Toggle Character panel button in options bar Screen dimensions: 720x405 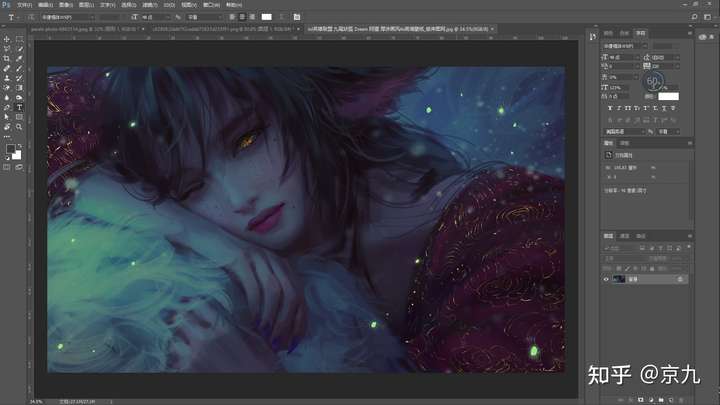[297, 17]
